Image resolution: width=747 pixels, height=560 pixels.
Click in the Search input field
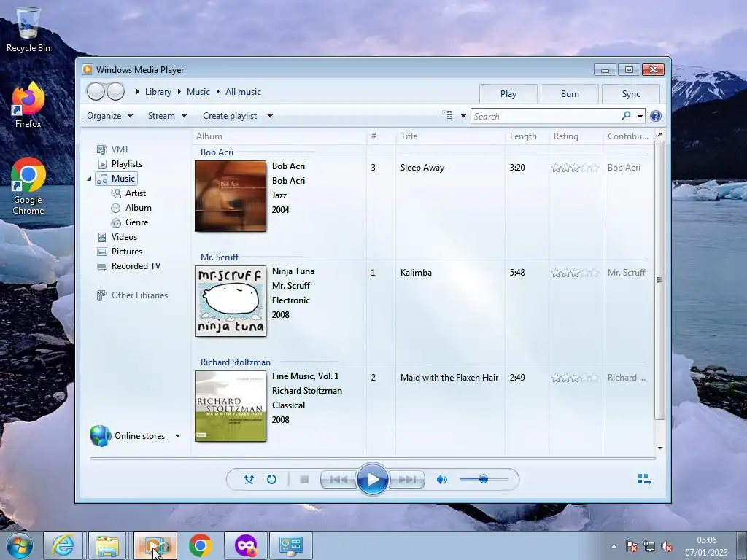coord(546,116)
